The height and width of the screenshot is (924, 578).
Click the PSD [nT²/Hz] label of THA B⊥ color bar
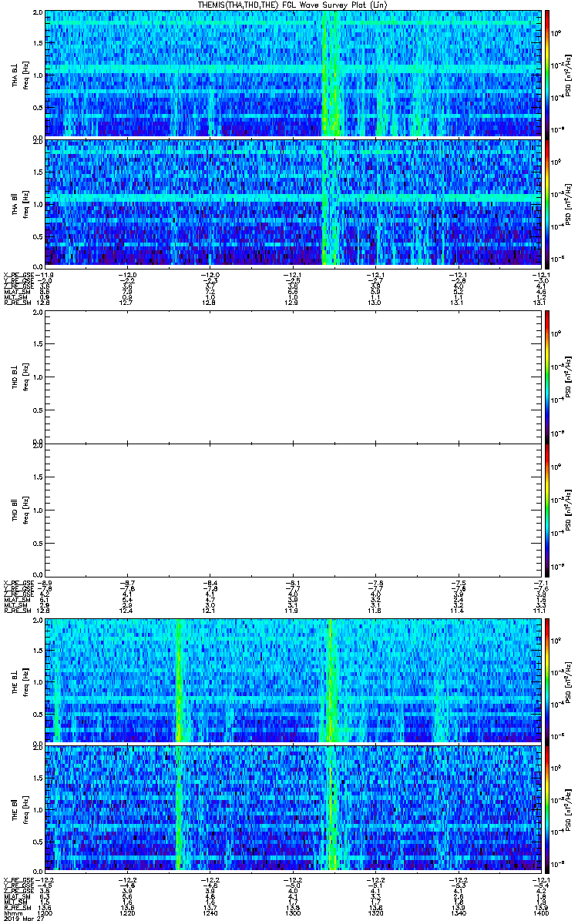click(x=569, y=74)
